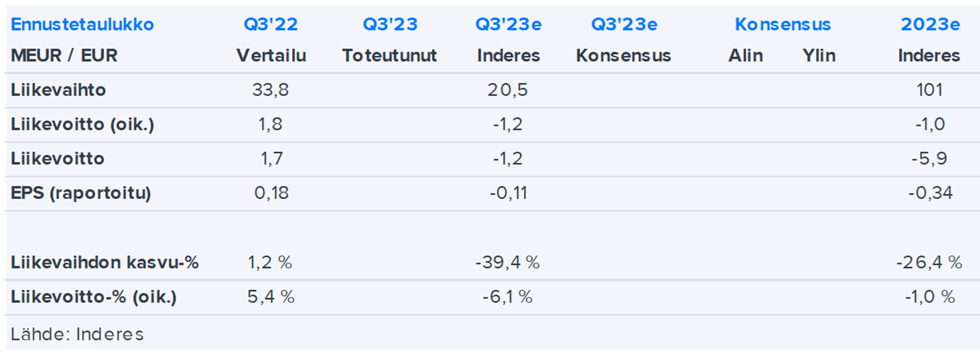Select the Q3'22 column header
Screen dimensions: 980x353
pyautogui.click(x=271, y=24)
